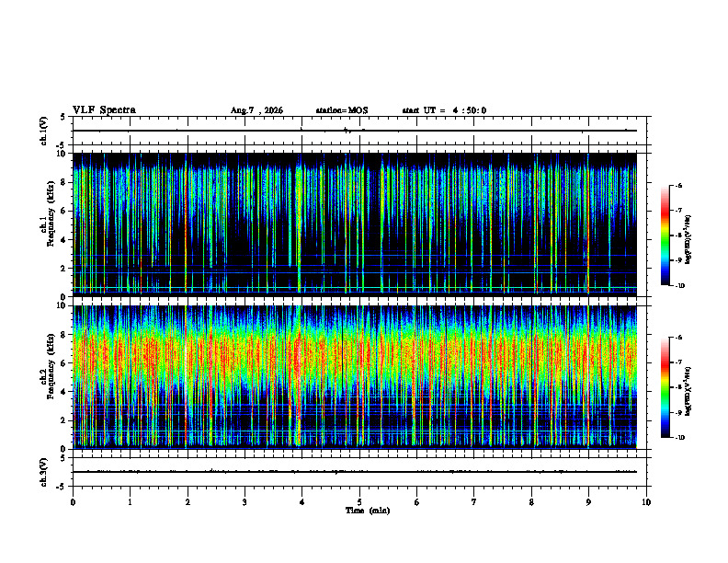
Task: Click the ch.2 spectrogram color scale bar
Action: tap(665, 387)
